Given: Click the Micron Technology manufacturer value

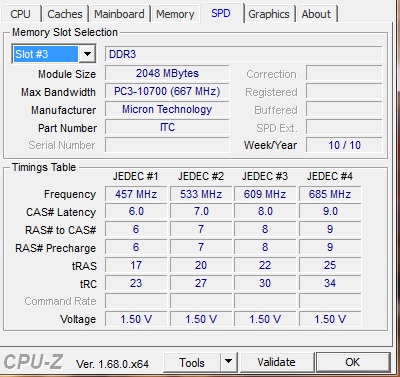Looking at the screenshot, I should pyautogui.click(x=167, y=109).
